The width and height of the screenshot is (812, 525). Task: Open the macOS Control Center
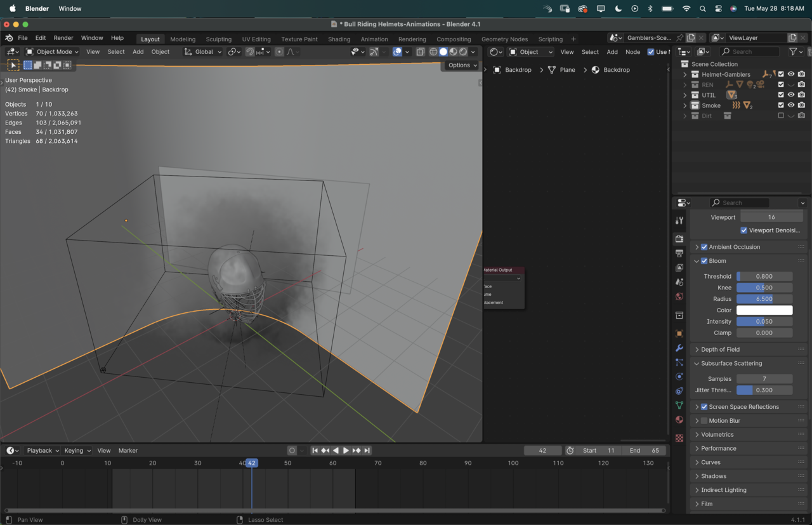coord(718,9)
